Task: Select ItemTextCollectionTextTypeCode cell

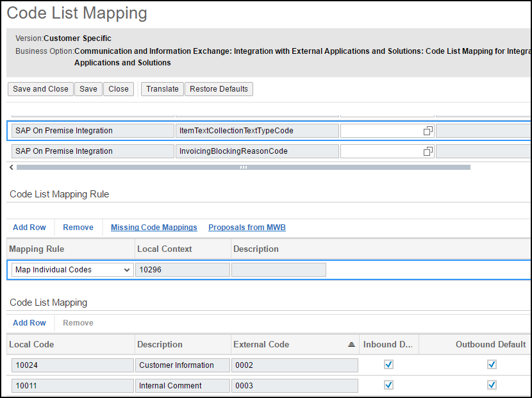Action: point(257,131)
